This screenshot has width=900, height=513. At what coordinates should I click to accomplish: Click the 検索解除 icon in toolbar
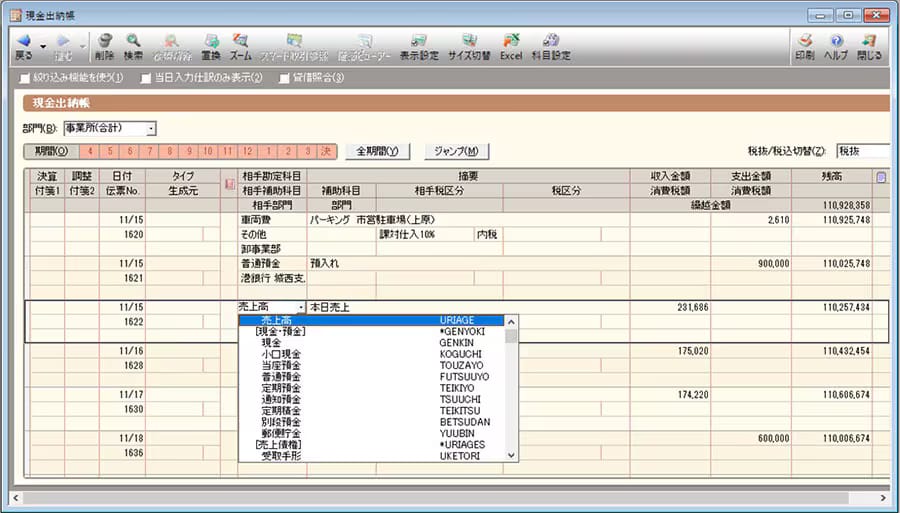[x=172, y=41]
